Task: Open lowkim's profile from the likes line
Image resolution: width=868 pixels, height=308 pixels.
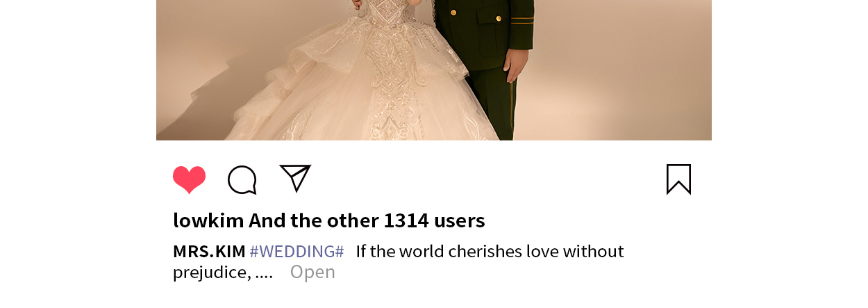Action: coord(208,221)
